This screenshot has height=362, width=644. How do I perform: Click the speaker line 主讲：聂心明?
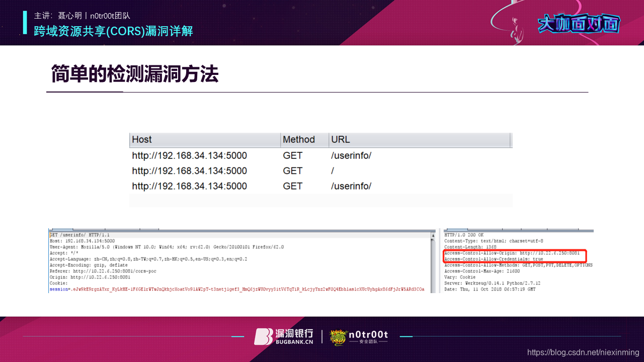point(82,16)
